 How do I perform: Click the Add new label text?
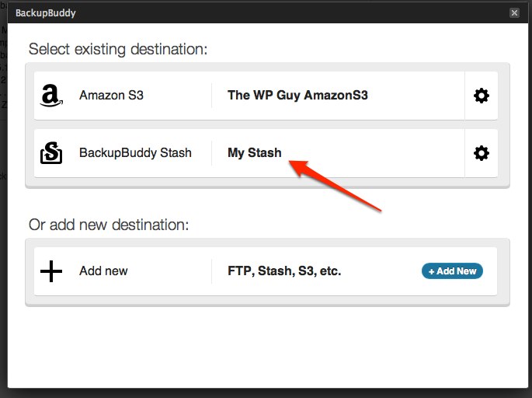click(103, 271)
